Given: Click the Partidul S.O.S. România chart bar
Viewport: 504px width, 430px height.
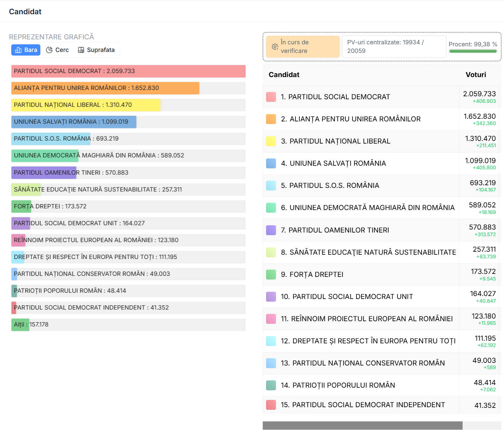Looking at the screenshot, I should [51, 139].
